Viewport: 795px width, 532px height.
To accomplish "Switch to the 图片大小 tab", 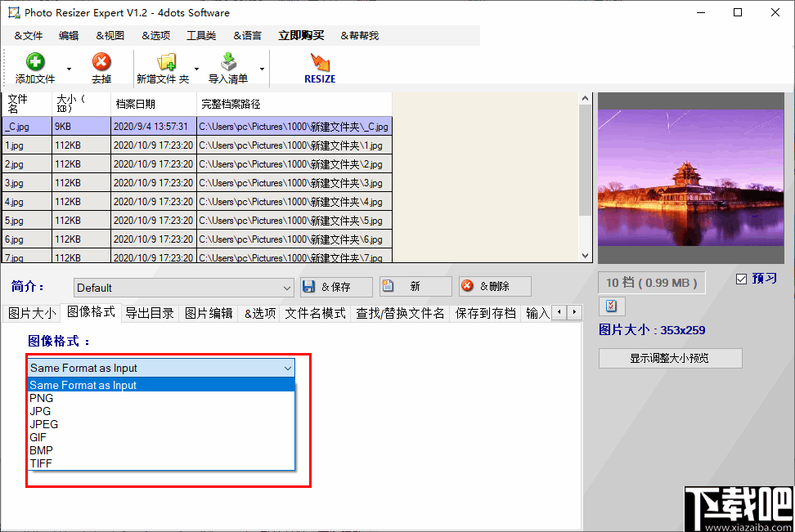I will pos(31,312).
